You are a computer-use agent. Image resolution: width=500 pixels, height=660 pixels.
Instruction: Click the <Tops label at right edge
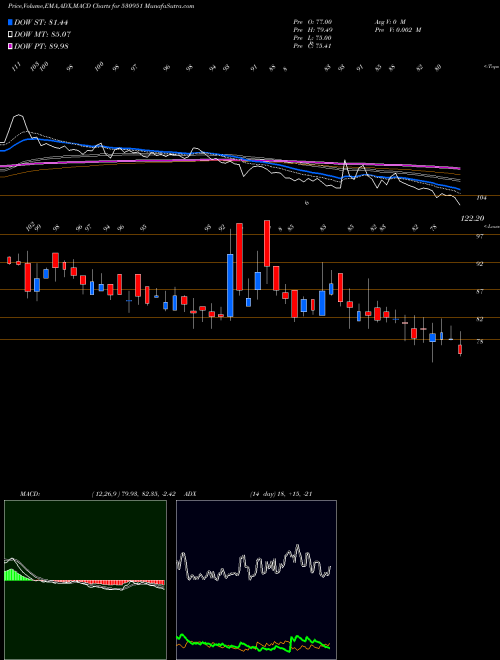pos(491,66)
